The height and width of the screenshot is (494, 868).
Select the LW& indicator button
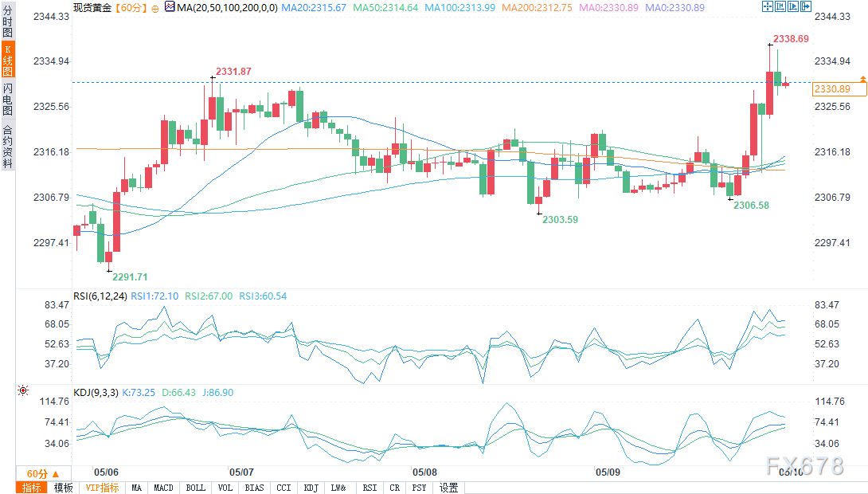click(x=338, y=488)
